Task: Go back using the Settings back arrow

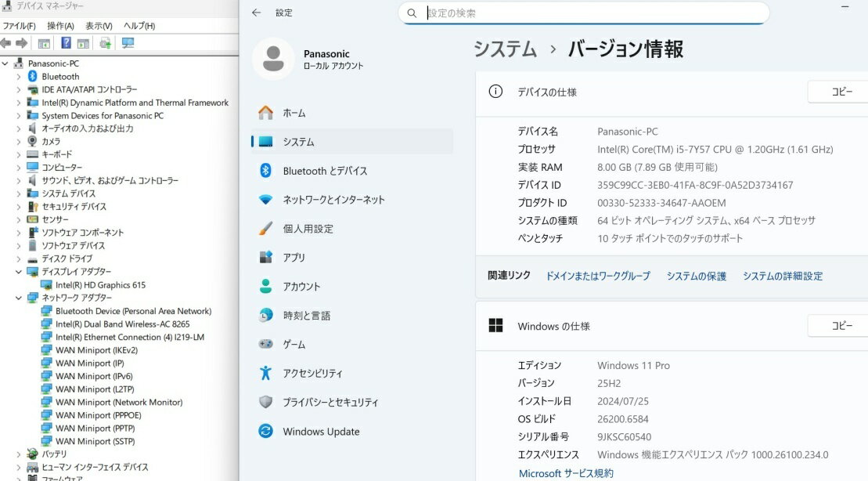Action: click(x=256, y=13)
